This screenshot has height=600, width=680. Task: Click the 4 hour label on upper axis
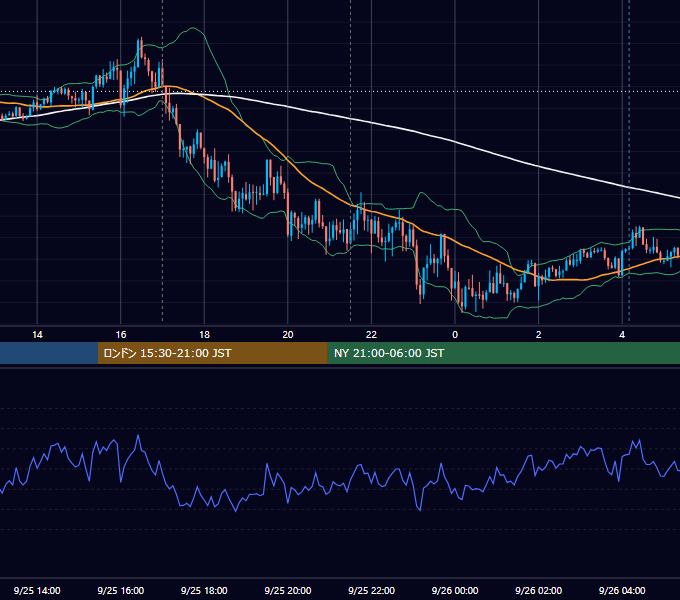pyautogui.click(x=622, y=335)
